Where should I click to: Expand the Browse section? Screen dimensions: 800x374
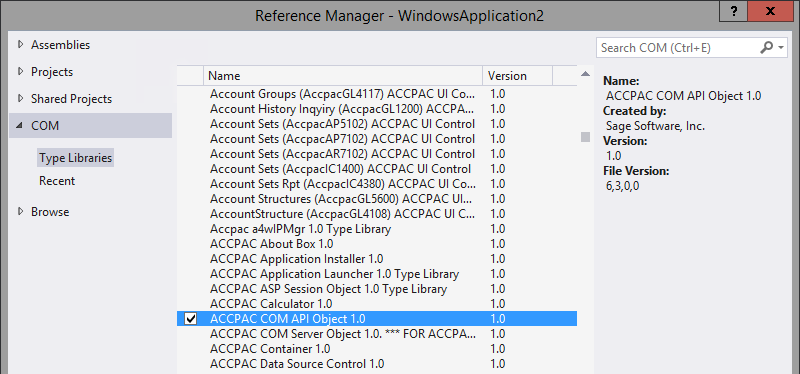[x=21, y=211]
